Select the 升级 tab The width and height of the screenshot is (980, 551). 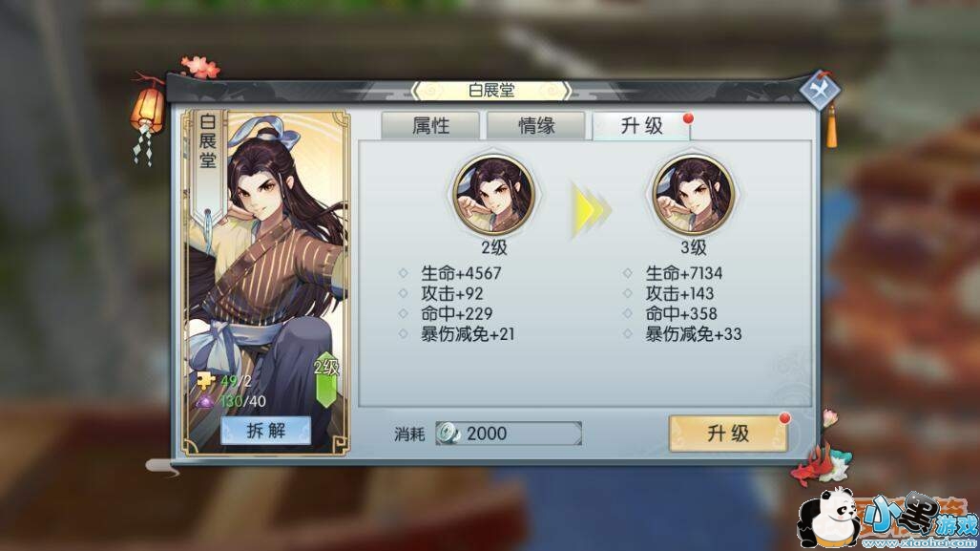(641, 126)
